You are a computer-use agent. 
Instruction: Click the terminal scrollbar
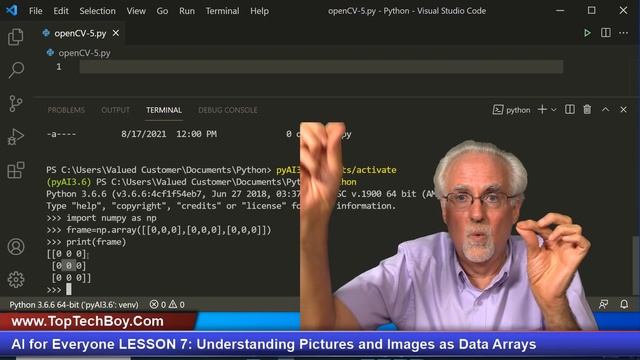(636, 265)
